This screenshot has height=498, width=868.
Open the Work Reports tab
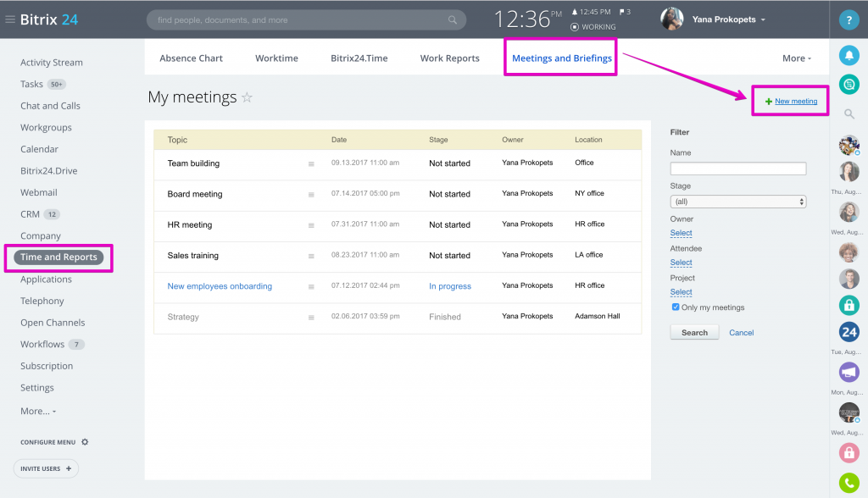click(449, 58)
